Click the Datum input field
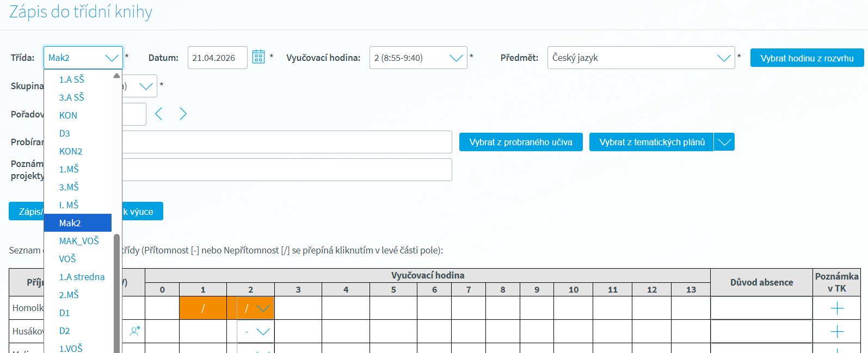 coord(217,58)
